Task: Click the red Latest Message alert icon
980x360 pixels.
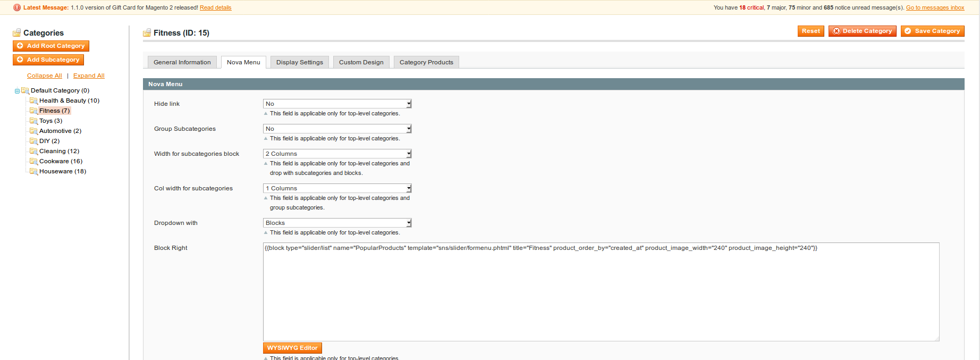Action: tap(17, 7)
